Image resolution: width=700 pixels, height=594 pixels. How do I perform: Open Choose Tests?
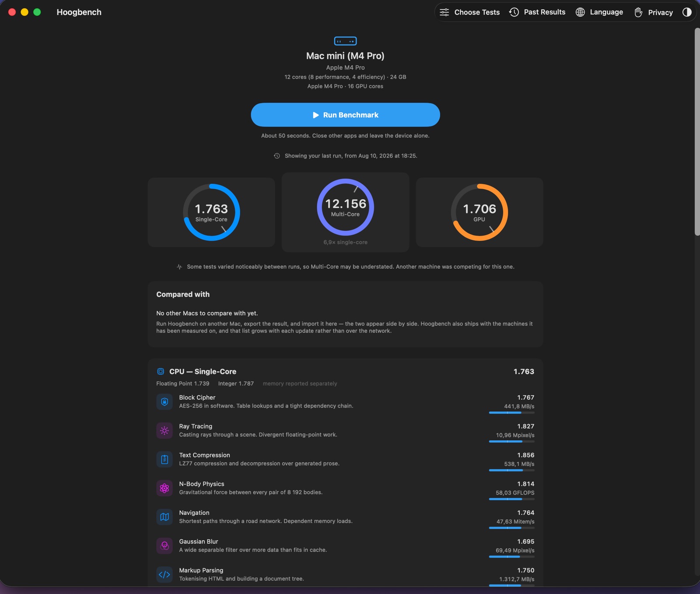click(469, 12)
